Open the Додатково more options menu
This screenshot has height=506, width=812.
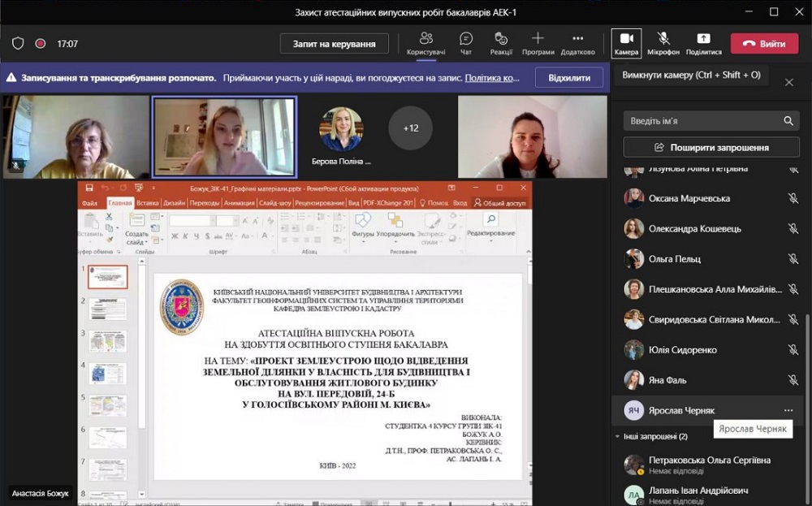pyautogui.click(x=578, y=44)
